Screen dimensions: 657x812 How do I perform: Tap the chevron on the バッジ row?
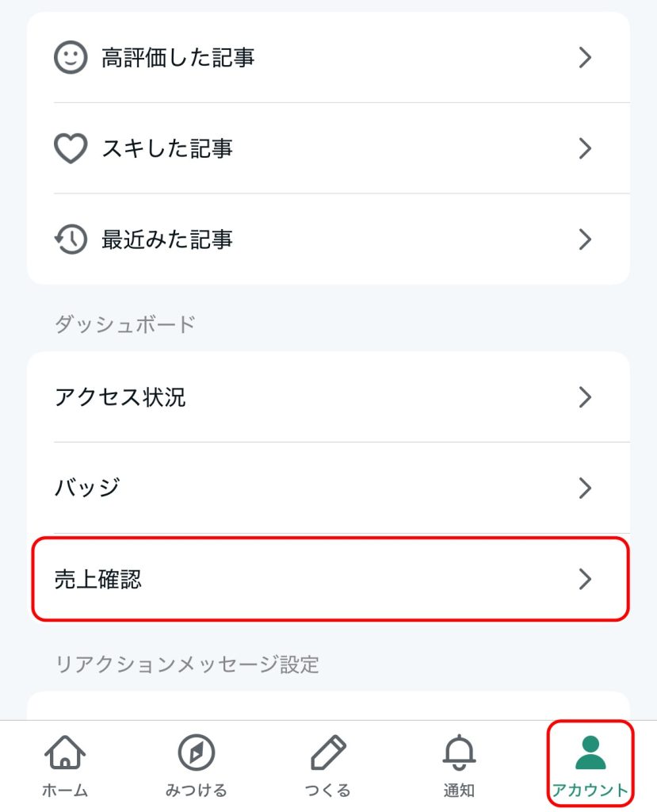tap(585, 488)
